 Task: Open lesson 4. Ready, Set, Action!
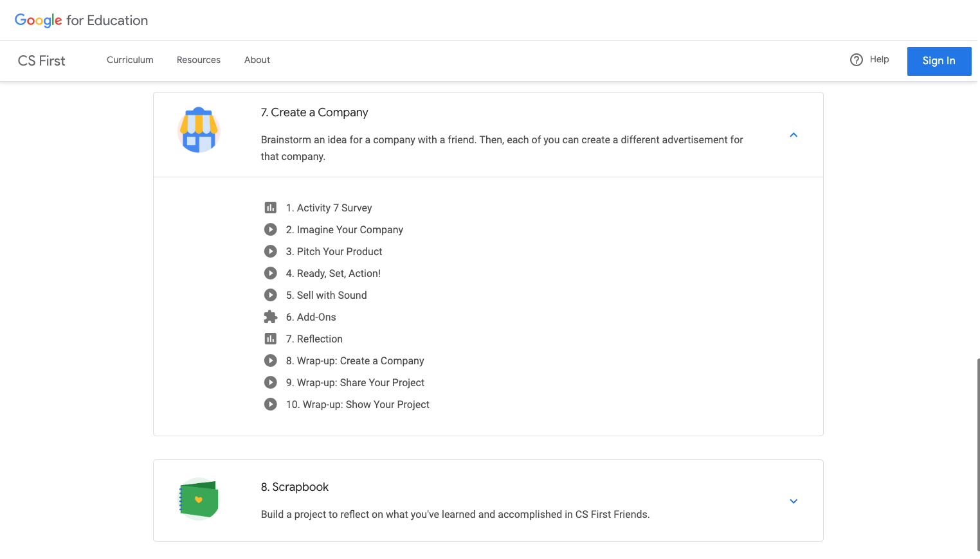(333, 273)
